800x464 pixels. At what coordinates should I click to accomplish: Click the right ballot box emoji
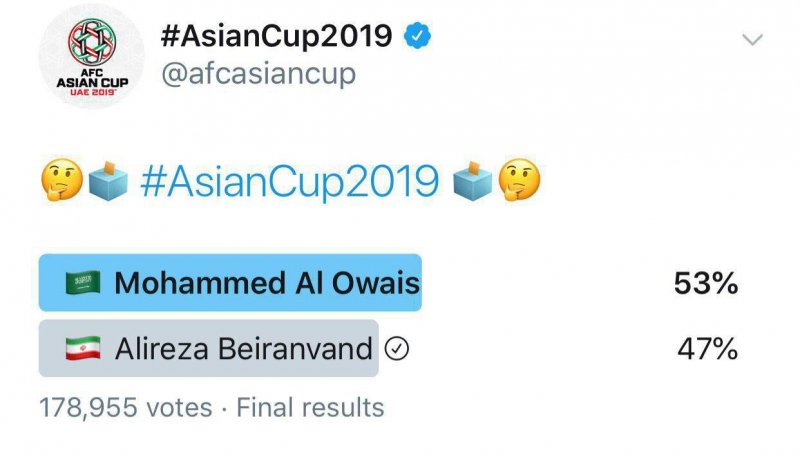pos(473,181)
